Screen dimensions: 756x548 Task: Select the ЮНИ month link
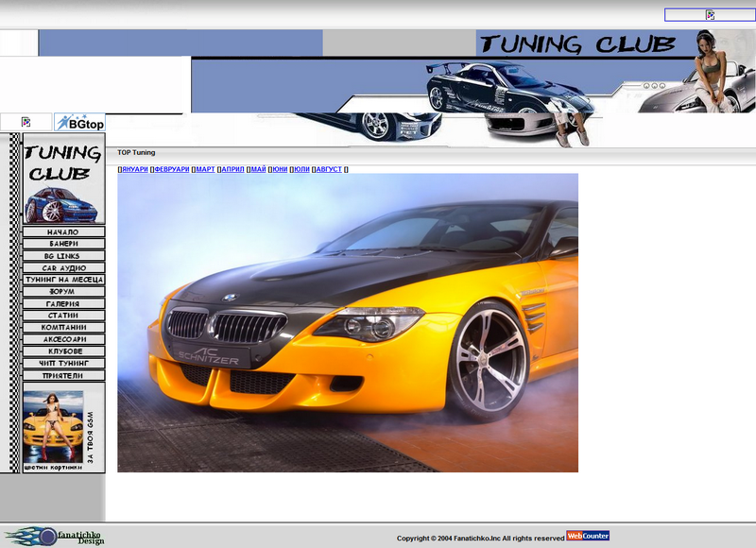[280, 169]
